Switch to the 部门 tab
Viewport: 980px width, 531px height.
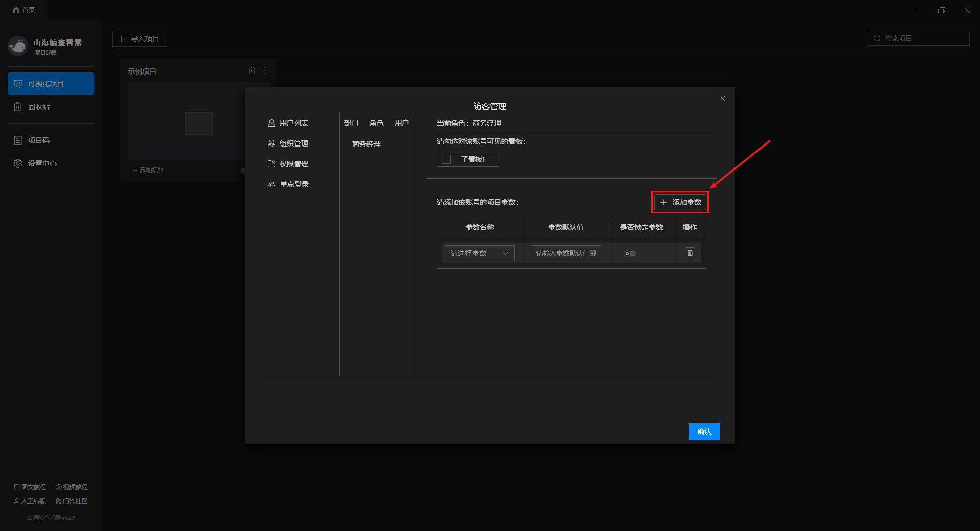pyautogui.click(x=351, y=123)
